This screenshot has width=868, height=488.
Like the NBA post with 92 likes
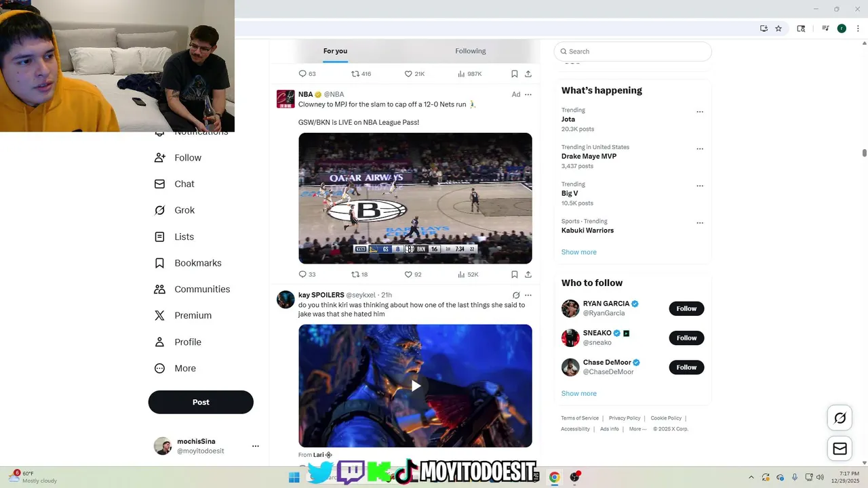click(x=413, y=274)
